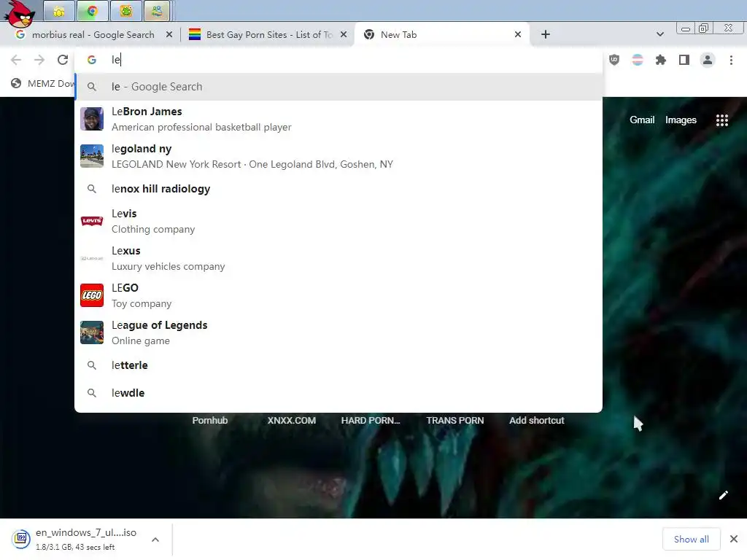Go forward with the forward arrow
The width and height of the screenshot is (747, 560).
point(39,60)
